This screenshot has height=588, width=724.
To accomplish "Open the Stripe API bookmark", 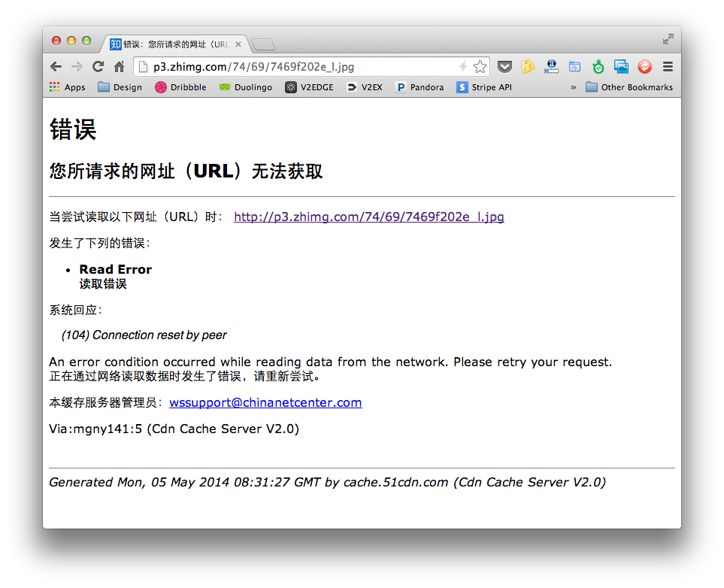I will [484, 87].
